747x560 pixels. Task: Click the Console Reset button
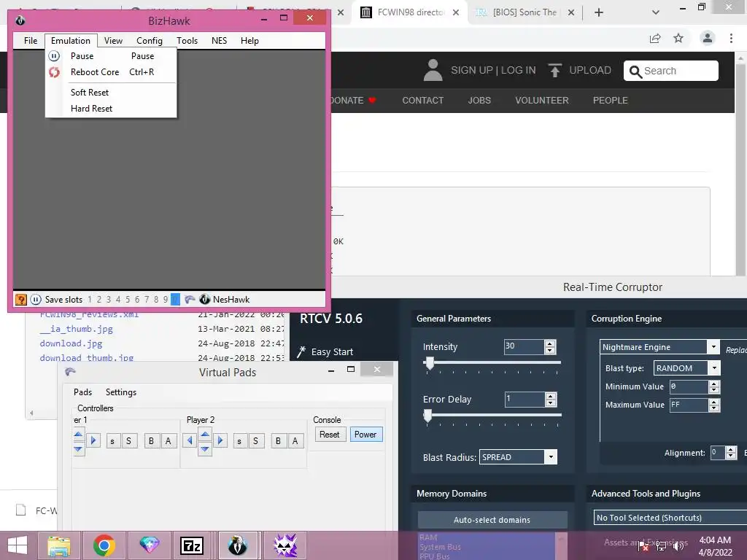click(x=330, y=435)
